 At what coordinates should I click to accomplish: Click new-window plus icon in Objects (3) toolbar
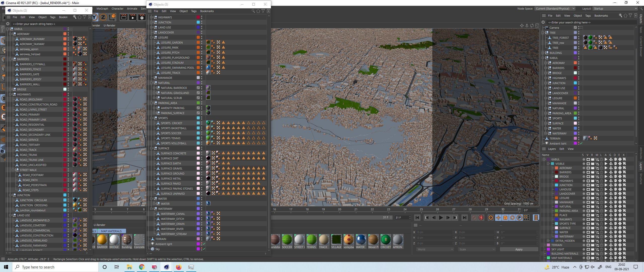(x=268, y=11)
